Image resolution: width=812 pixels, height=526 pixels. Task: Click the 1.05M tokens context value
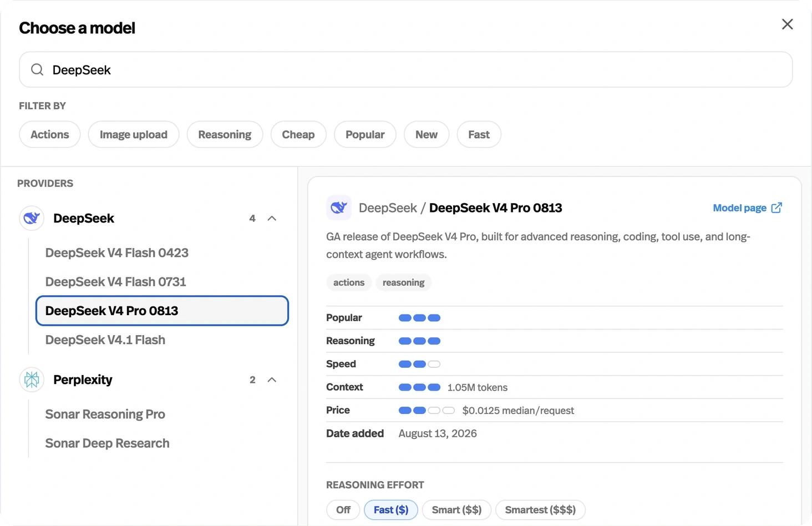click(x=478, y=387)
